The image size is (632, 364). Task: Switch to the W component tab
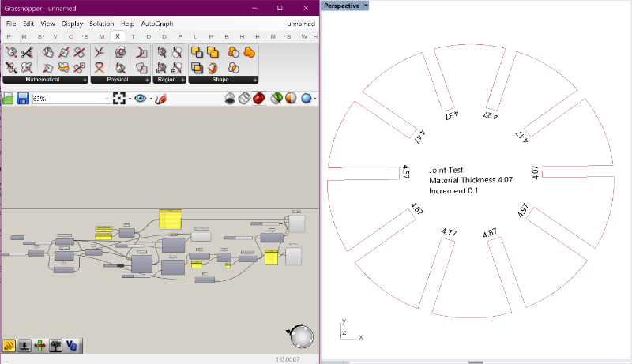tap(304, 36)
